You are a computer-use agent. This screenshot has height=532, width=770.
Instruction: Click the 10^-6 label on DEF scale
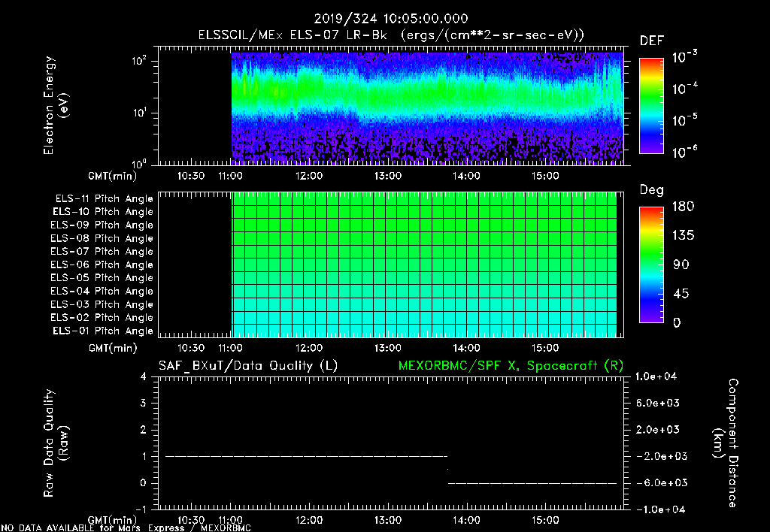(x=684, y=151)
